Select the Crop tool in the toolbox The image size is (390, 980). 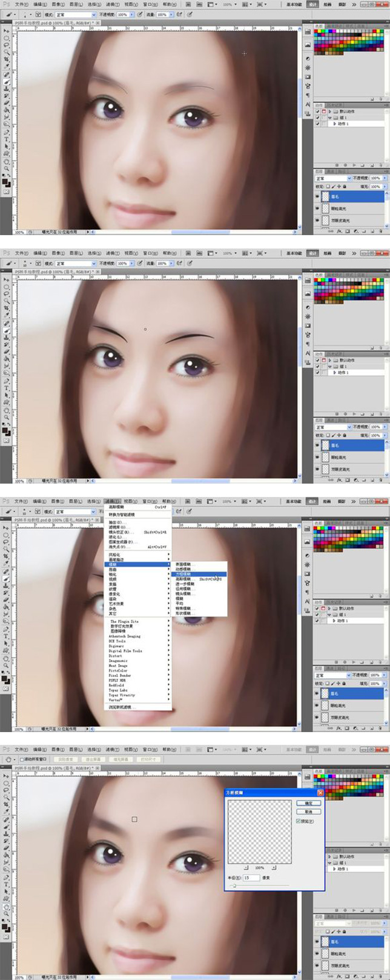[x=7, y=59]
